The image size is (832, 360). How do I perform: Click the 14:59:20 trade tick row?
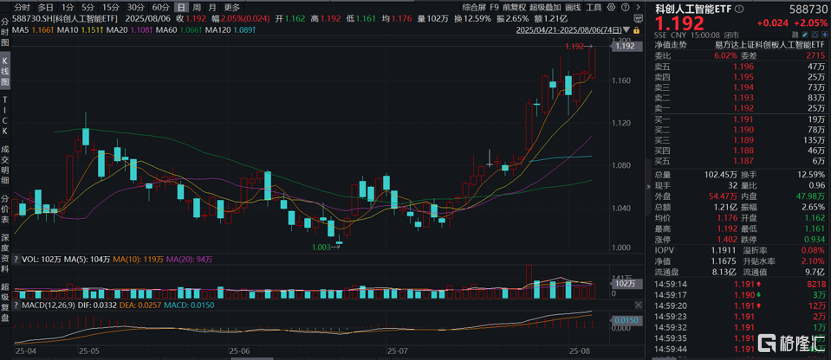click(x=740, y=306)
